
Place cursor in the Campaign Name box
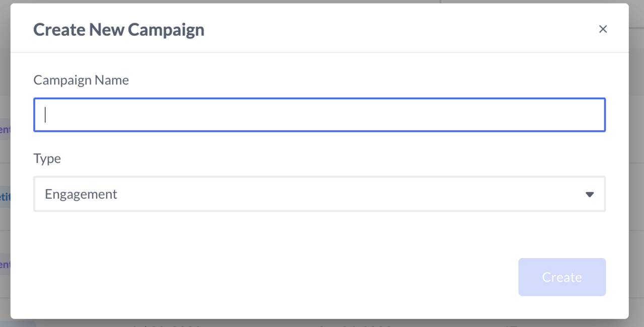pos(319,115)
